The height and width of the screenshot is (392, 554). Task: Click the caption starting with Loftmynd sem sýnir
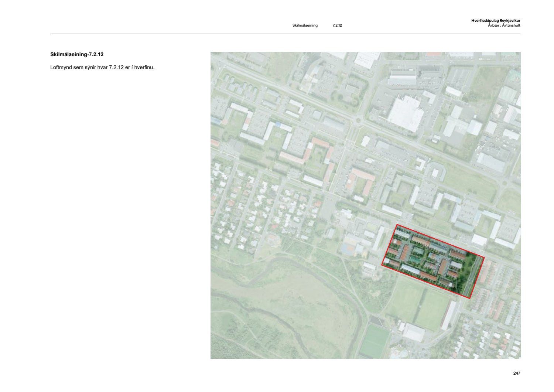(x=102, y=68)
